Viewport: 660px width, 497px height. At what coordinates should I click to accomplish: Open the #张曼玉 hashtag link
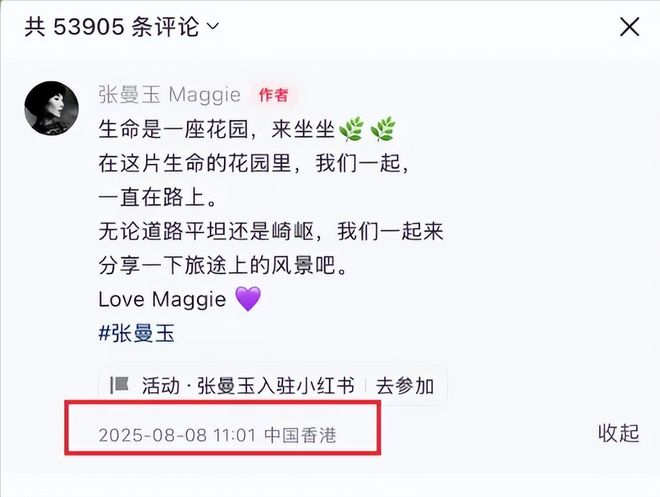click(x=136, y=333)
